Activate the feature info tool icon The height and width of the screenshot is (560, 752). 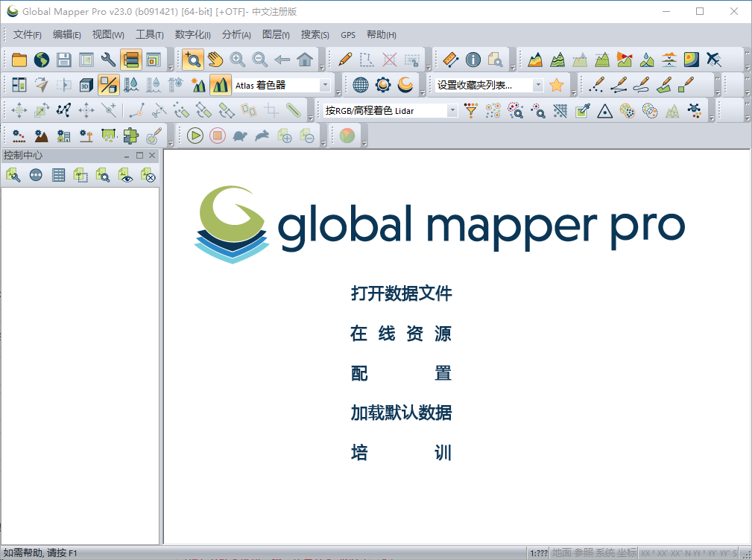tap(473, 60)
